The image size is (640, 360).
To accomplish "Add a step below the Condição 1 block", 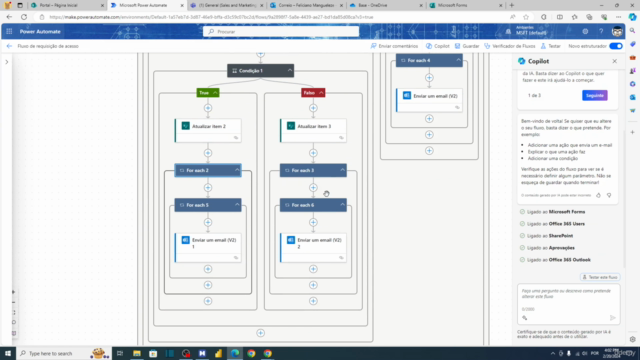I will click(260, 333).
